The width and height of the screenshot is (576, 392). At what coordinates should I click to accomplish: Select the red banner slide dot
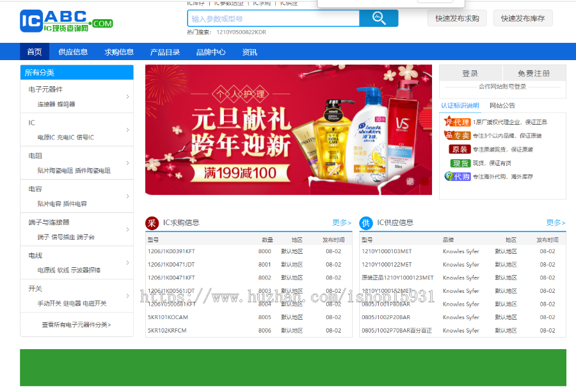click(424, 182)
